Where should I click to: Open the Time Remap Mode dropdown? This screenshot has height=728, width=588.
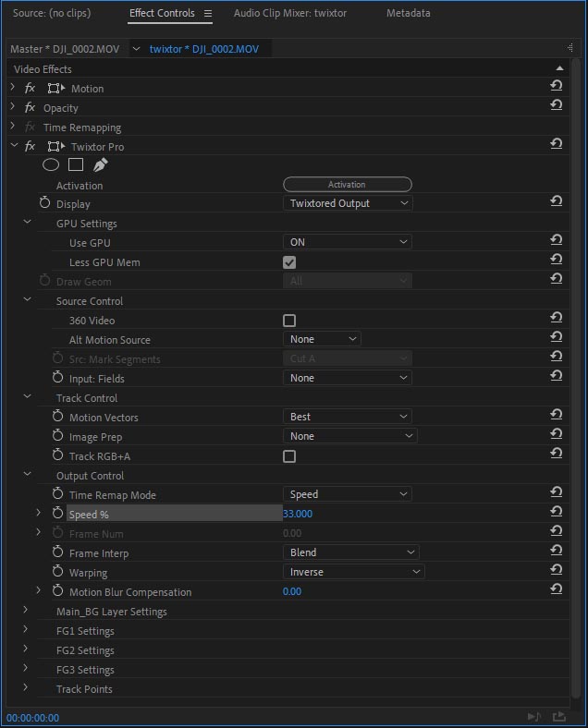(348, 494)
